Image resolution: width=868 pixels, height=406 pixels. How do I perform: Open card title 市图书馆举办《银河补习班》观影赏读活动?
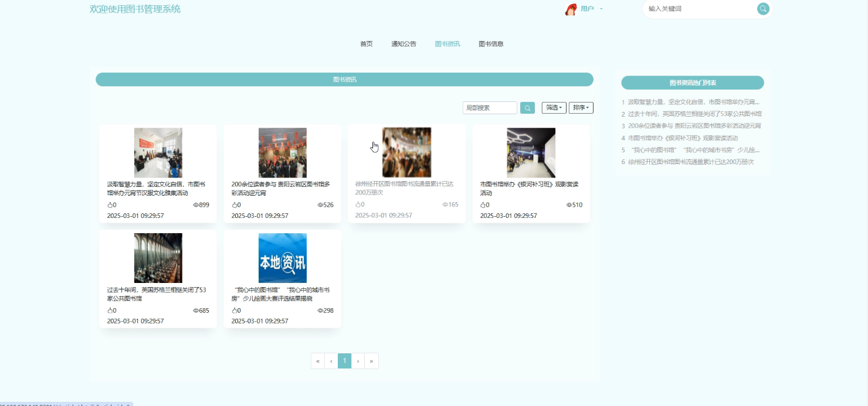(529, 189)
